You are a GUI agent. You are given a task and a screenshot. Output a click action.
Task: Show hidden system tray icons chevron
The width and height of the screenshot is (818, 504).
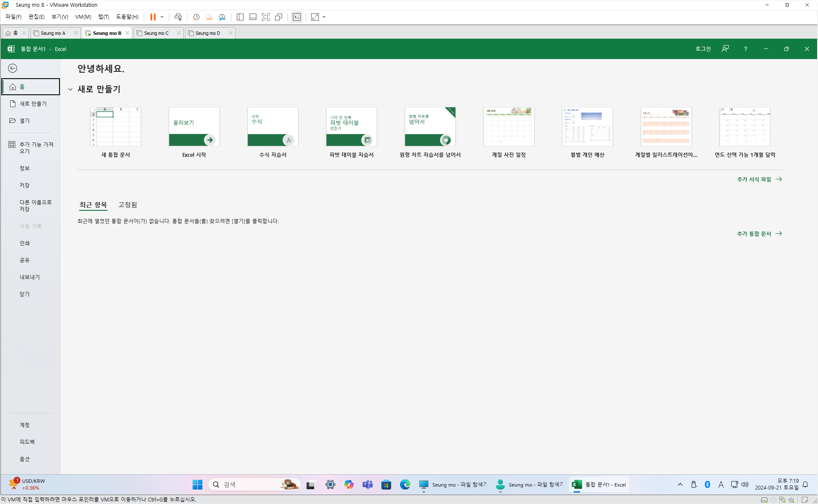tap(680, 484)
